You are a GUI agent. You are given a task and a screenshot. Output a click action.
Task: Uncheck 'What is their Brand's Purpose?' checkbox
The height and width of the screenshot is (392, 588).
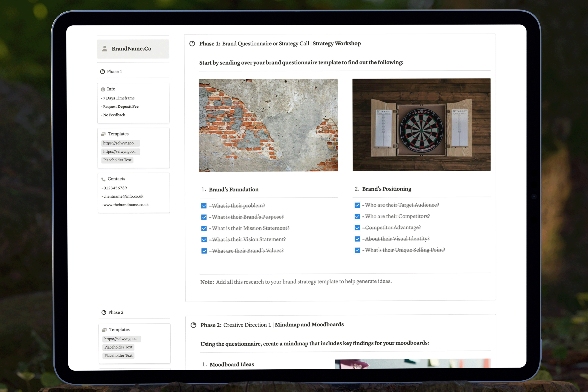click(x=204, y=217)
